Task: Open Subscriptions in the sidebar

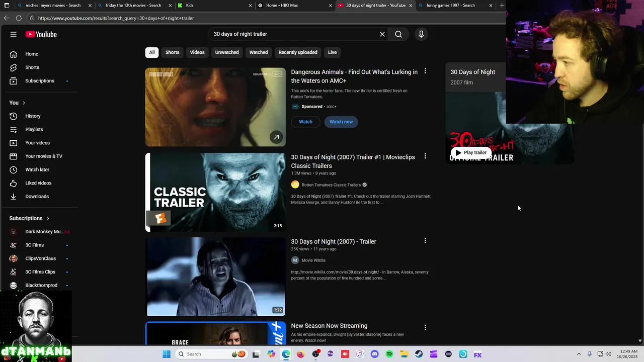Action: pyautogui.click(x=39, y=81)
